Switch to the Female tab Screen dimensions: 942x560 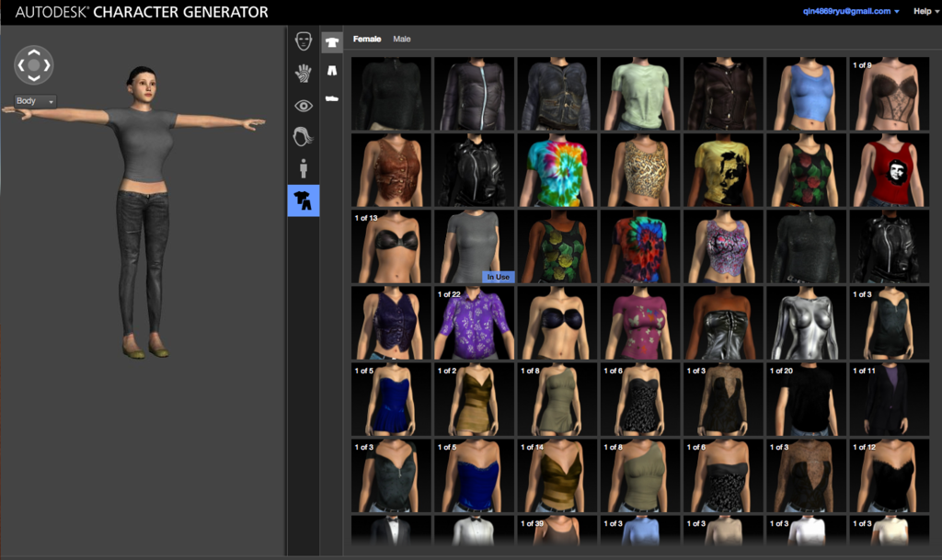367,39
